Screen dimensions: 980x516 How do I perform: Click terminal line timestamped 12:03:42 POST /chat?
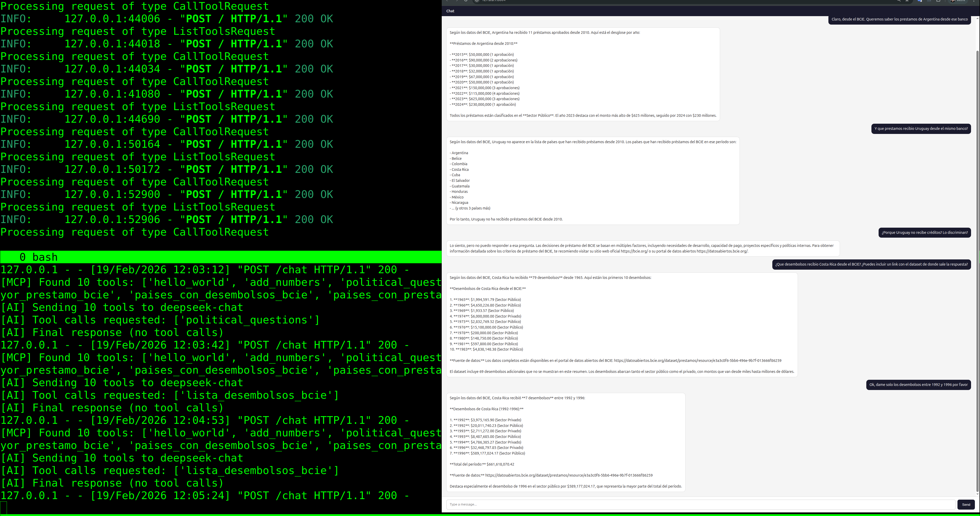point(205,345)
